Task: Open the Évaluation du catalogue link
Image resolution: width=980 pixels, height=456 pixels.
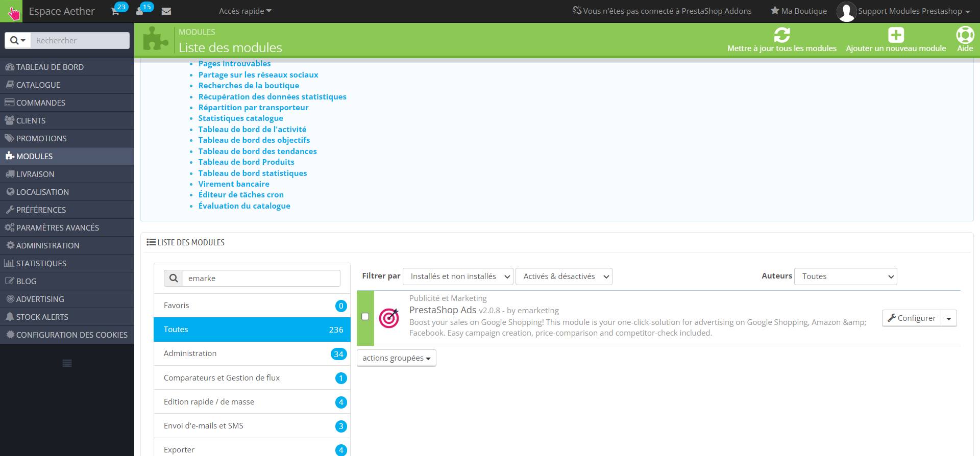Action: point(244,206)
